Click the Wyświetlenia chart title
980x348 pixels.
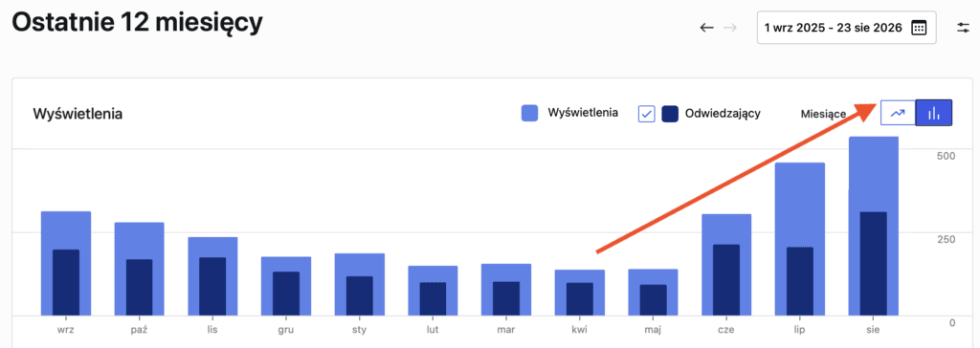click(x=78, y=115)
